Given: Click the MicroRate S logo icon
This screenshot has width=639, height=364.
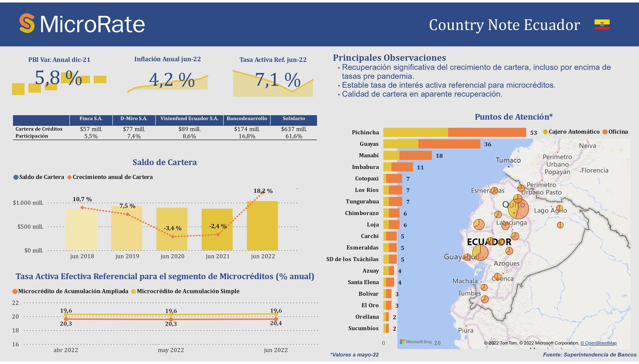Looking at the screenshot, I should click(x=27, y=23).
